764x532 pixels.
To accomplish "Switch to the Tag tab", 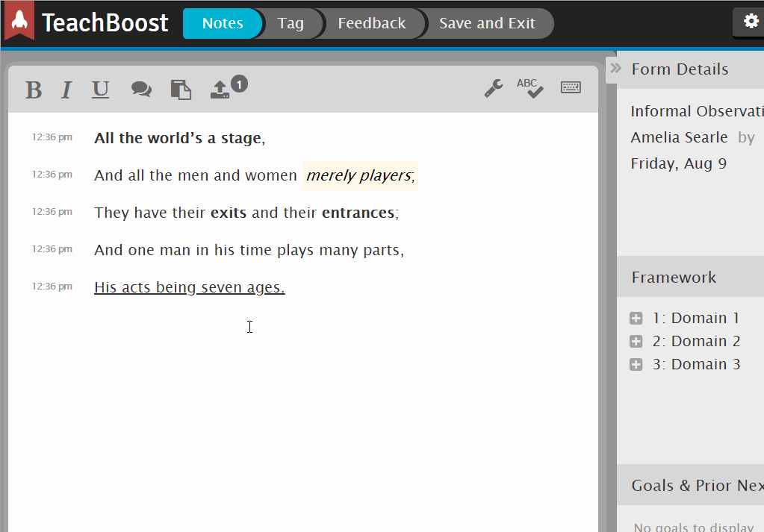I will [291, 23].
